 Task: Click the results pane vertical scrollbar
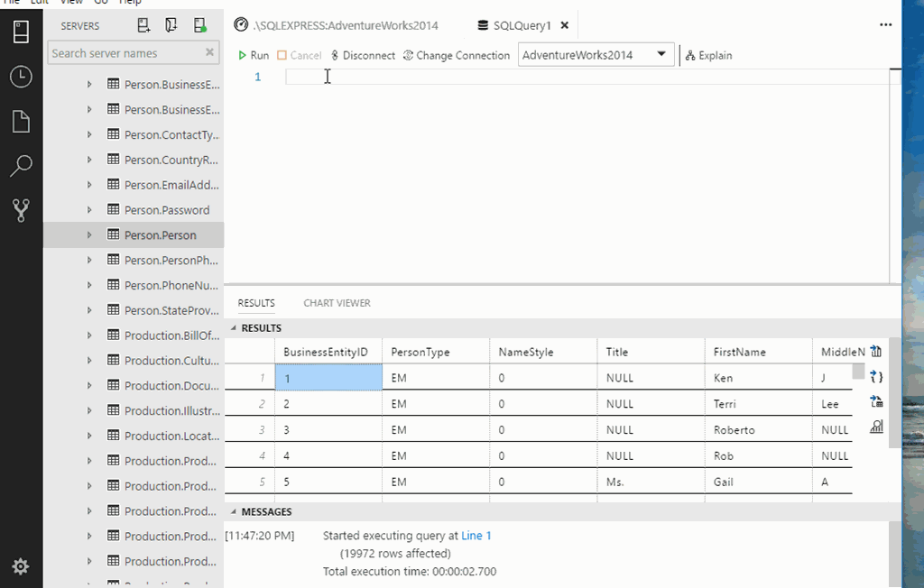pyautogui.click(x=894, y=393)
